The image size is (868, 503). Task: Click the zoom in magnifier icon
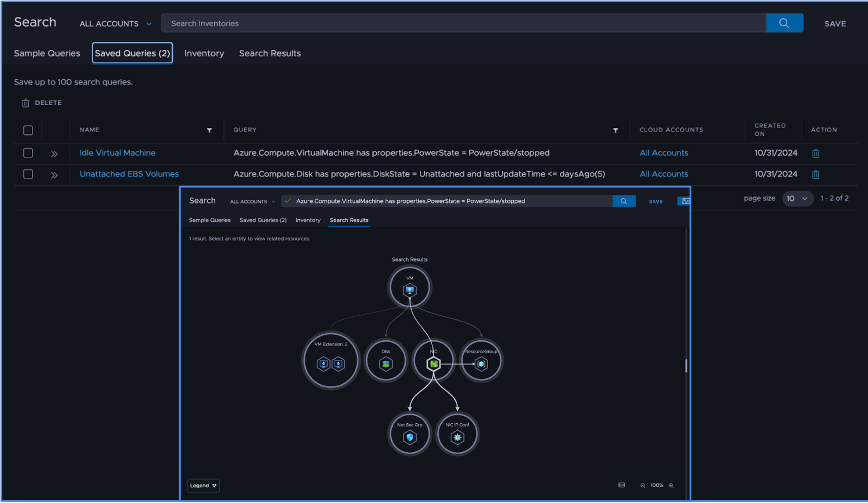pyautogui.click(x=671, y=486)
